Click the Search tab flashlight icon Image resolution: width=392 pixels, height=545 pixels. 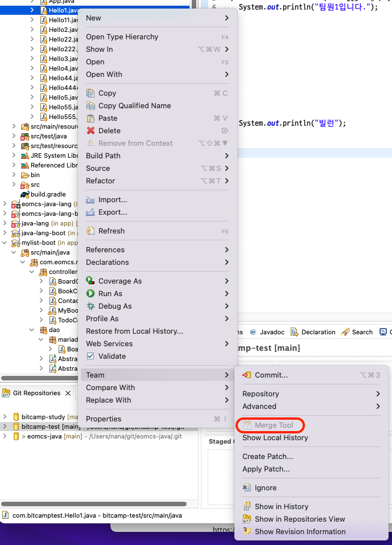tap(345, 332)
